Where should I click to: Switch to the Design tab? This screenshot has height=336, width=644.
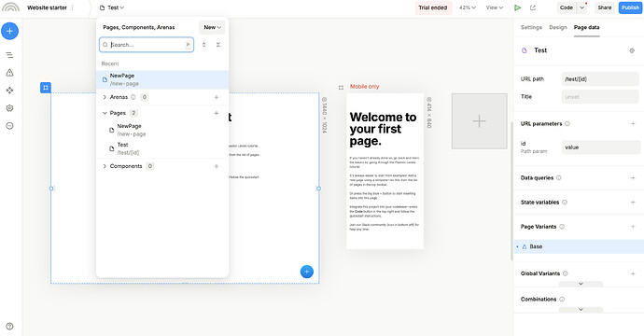coord(558,27)
